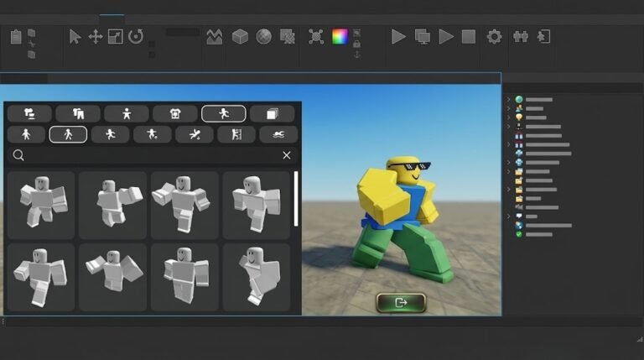Screen dimensions: 644x360
Task: Choose the highlighted walking figure filter
Action: 68,134
